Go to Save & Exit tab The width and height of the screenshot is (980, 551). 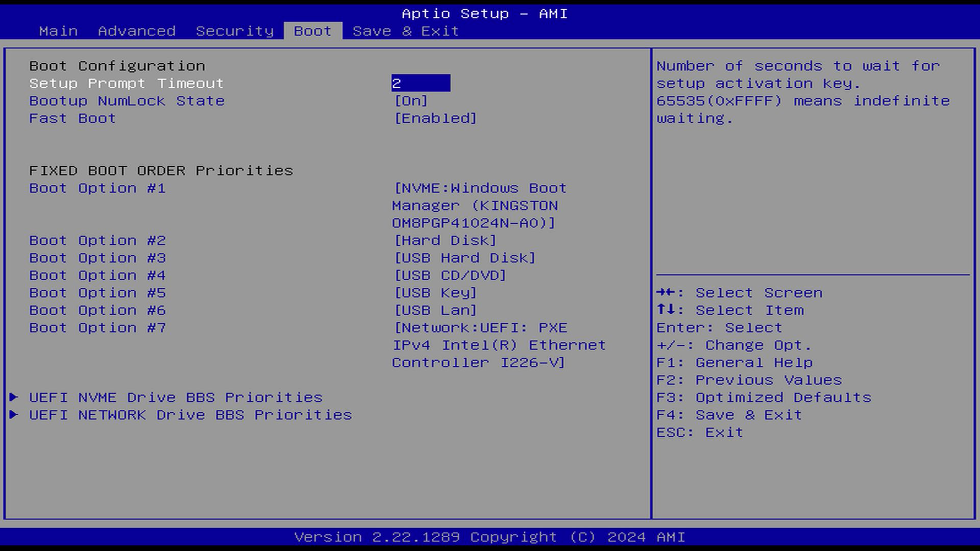405,31
